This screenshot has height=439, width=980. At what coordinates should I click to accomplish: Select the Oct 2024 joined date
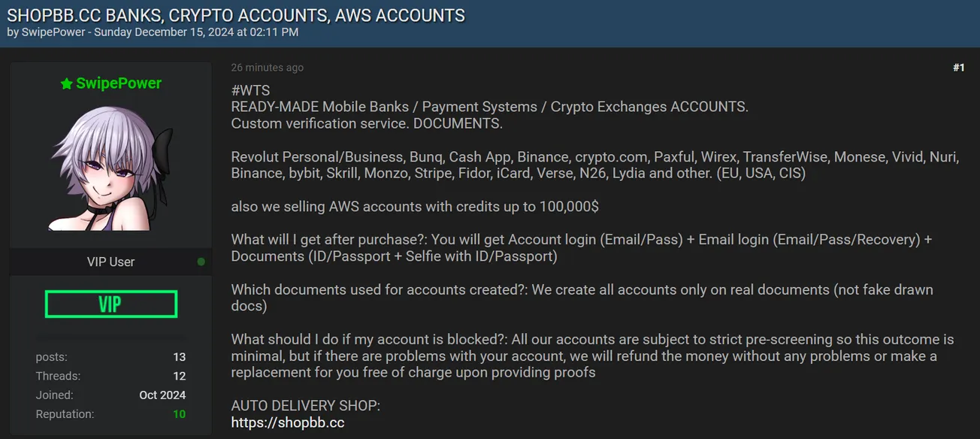point(162,394)
